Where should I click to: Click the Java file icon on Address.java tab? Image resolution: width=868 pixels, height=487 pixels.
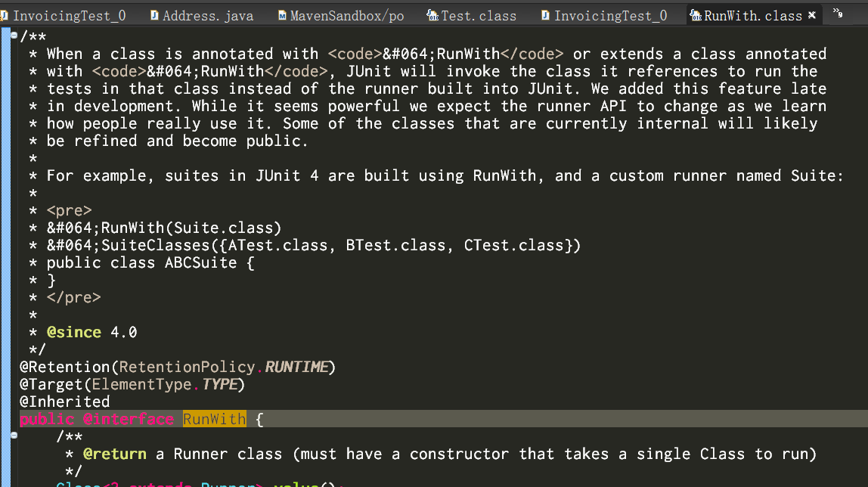pos(154,15)
